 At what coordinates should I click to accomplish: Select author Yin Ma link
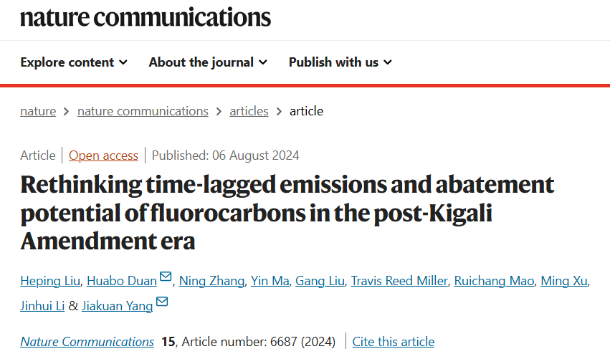click(x=270, y=281)
